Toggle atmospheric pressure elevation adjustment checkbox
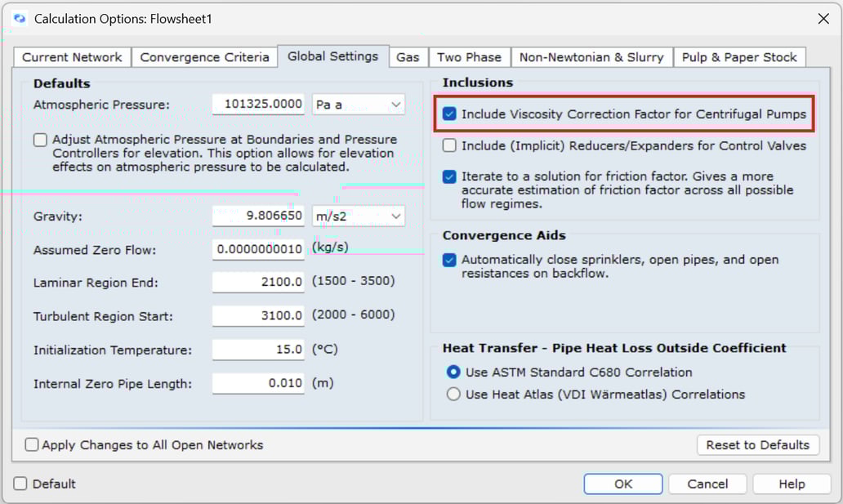This screenshot has height=504, width=843. (40, 140)
